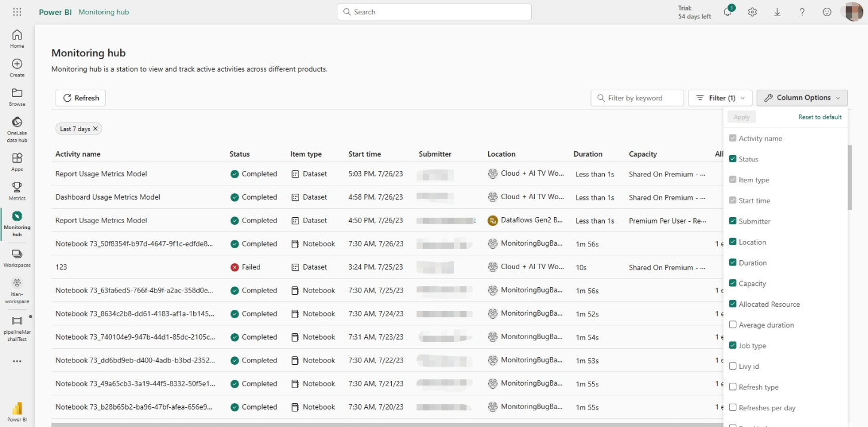Open Notebook 73_50f8354f activity row
Viewport: 868px width, 427px height.
pos(134,244)
